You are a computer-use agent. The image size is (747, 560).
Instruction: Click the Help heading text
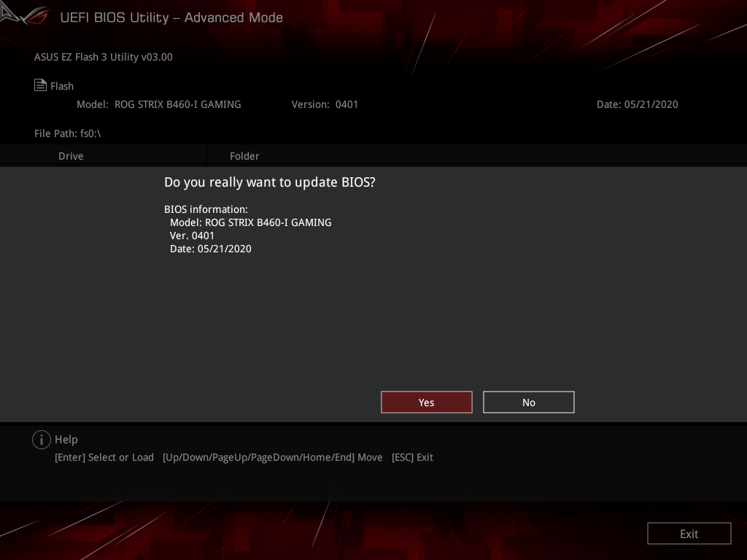click(x=66, y=440)
